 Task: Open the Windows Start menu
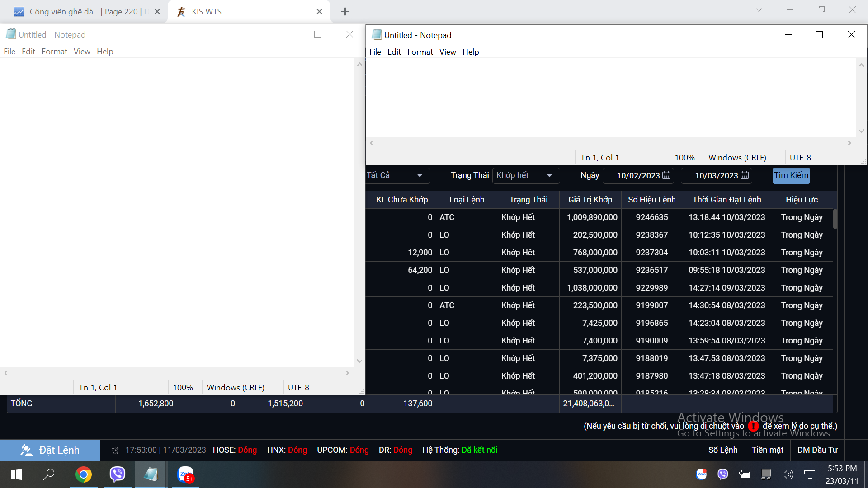(16, 474)
